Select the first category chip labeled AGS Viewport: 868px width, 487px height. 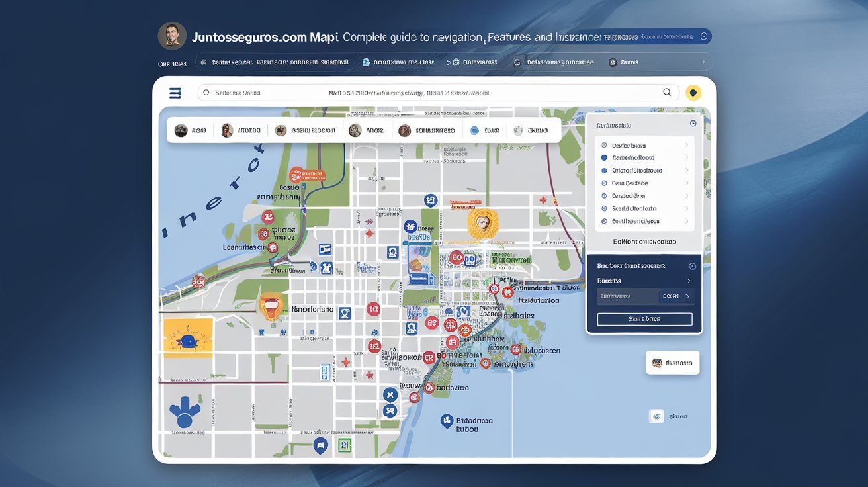click(x=191, y=131)
